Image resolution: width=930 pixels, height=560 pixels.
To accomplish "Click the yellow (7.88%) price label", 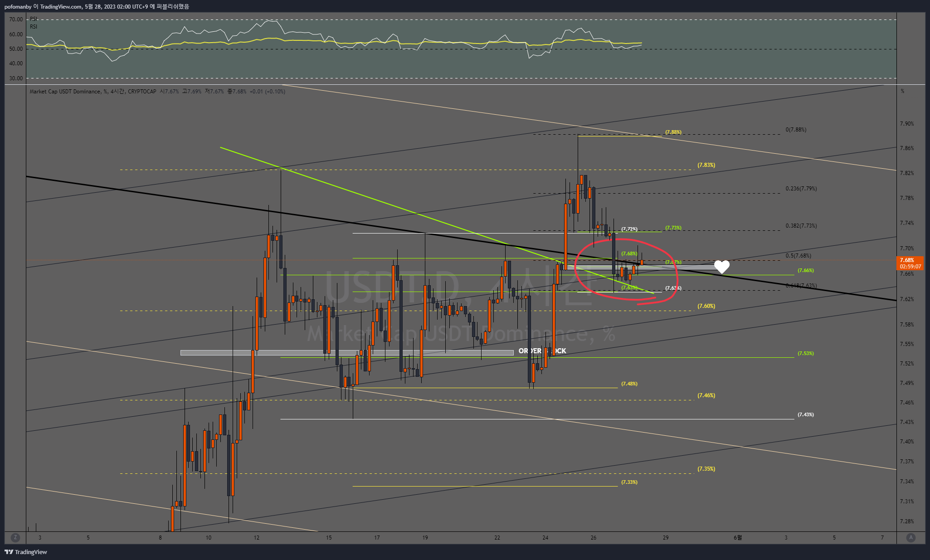I will tap(673, 132).
